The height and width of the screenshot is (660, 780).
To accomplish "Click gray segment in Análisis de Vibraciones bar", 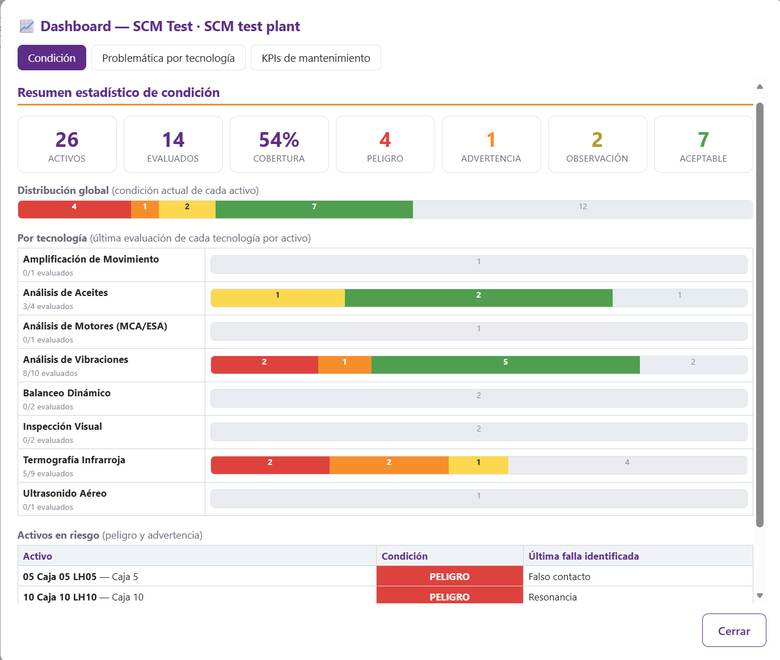I will (x=693, y=365).
